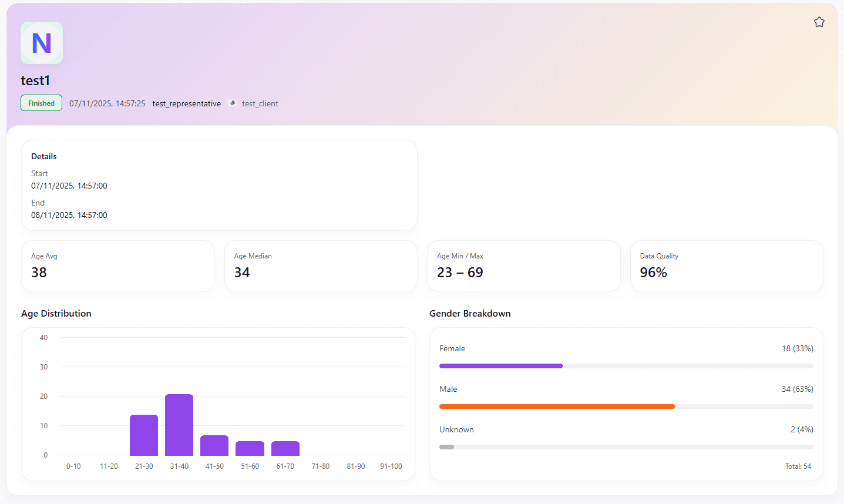Select the 51-60 age bar
Viewport: 844px width, 504px height.
click(250, 448)
